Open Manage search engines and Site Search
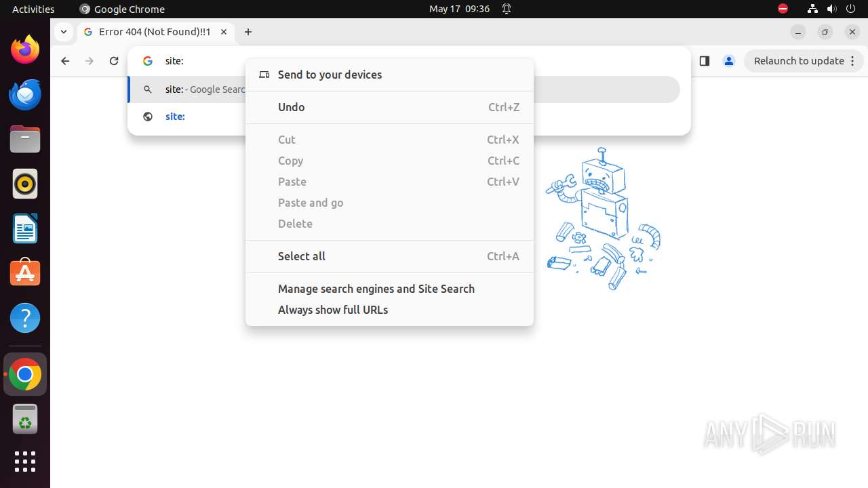The image size is (868, 488). point(389,289)
